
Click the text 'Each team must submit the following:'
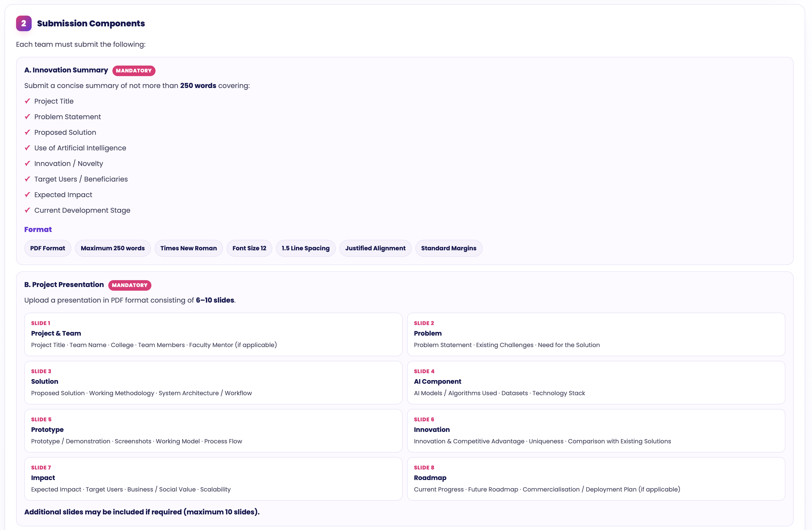click(81, 44)
